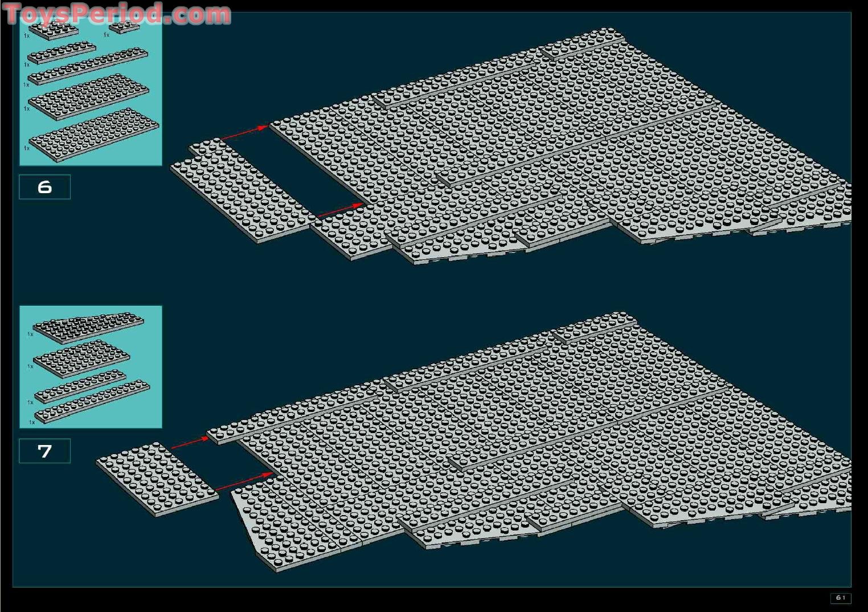This screenshot has height=612, width=868.
Task: Select the step 7 number box
Action: 44,451
